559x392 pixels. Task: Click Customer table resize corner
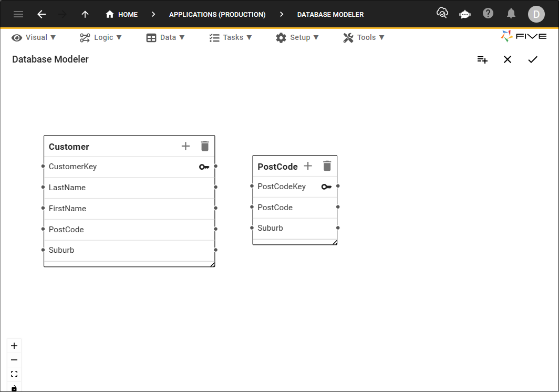coord(212,264)
